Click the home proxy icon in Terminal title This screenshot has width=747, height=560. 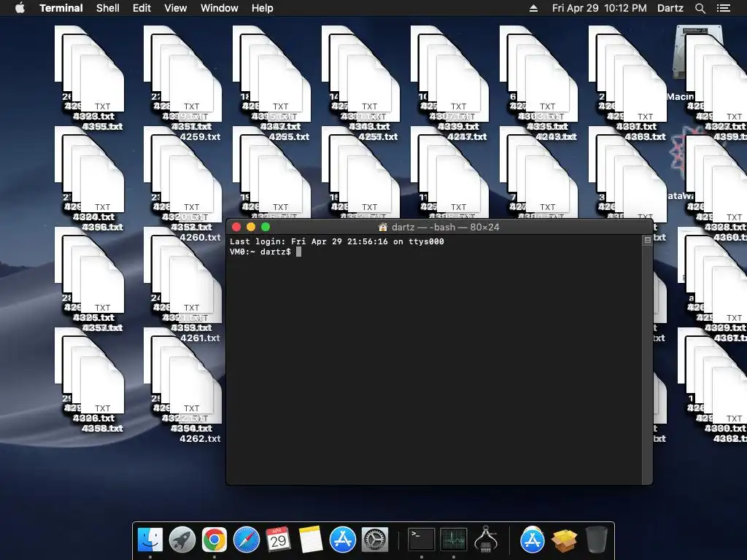382,227
